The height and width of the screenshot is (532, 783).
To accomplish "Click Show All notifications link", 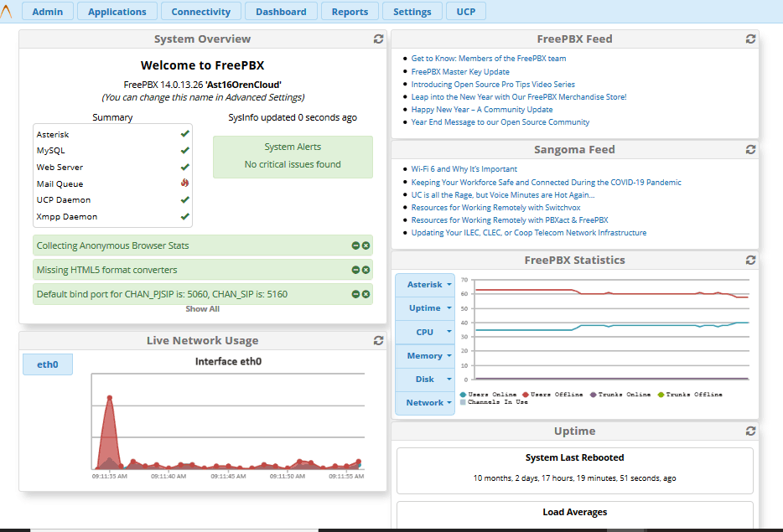I will tap(202, 309).
